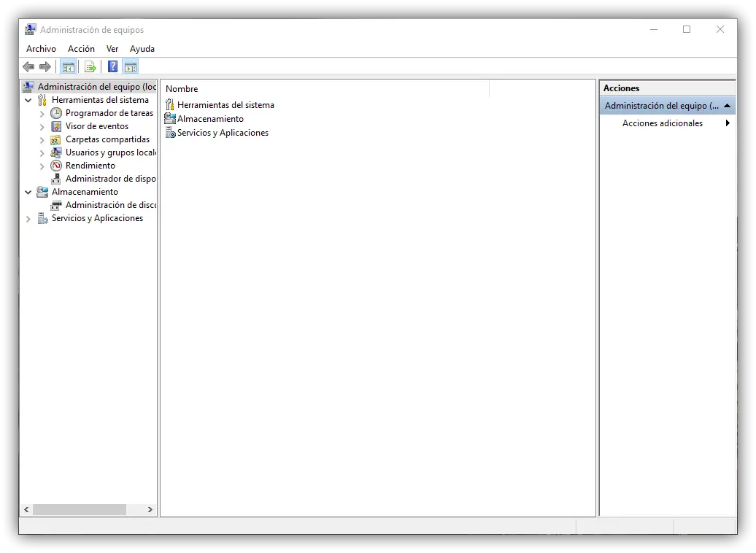Screen dimensions: 756x553
Task: Click the Almacenamiento tree icon
Action: (x=42, y=192)
